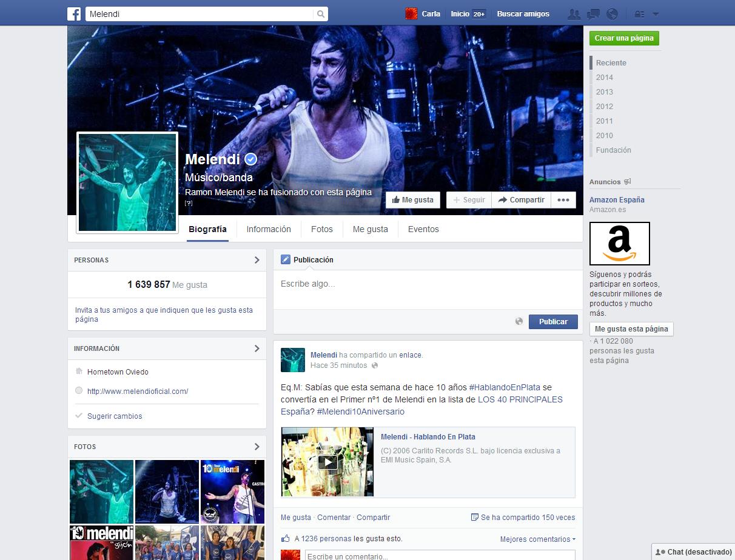Screen dimensions: 735x560
Task: Open account menu dropdown arrow
Action: (656, 14)
